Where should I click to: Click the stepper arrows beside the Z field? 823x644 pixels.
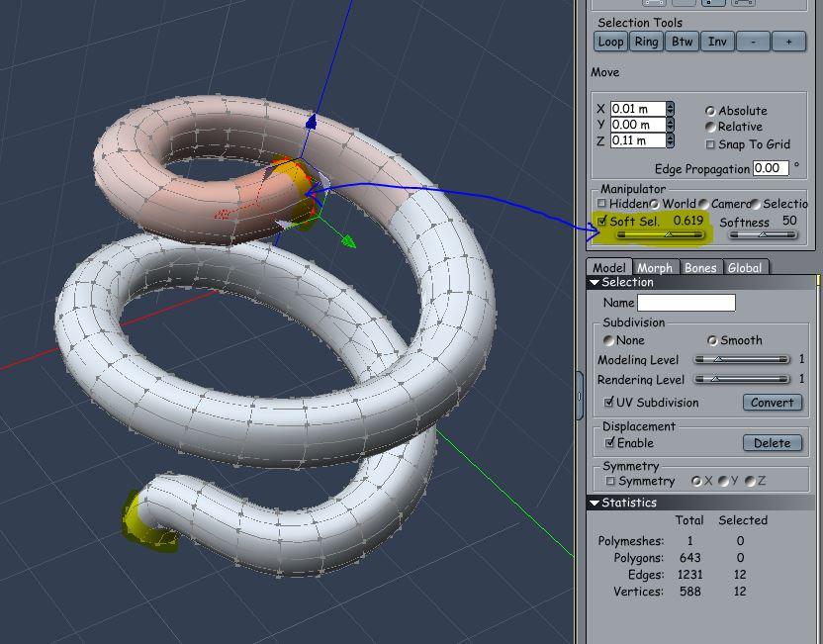coord(671,140)
